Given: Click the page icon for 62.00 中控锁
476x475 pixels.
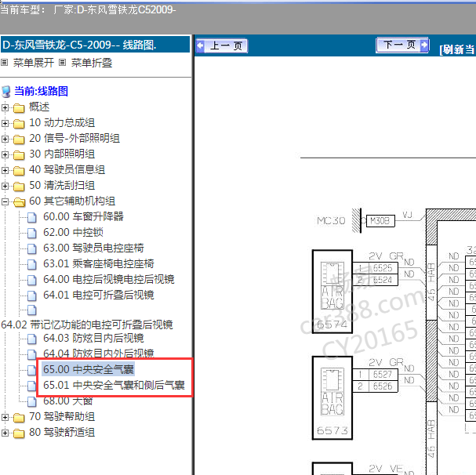Looking at the screenshot, I should pyautogui.click(x=32, y=233).
